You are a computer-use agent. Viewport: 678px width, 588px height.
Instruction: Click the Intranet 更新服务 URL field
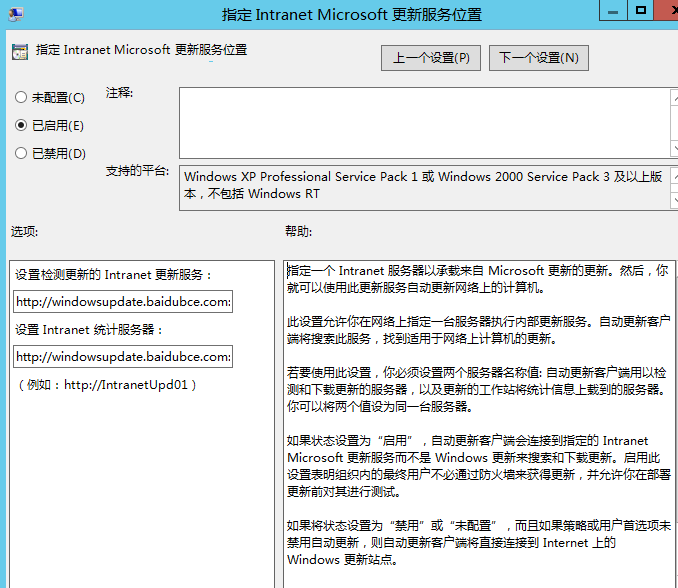point(123,301)
